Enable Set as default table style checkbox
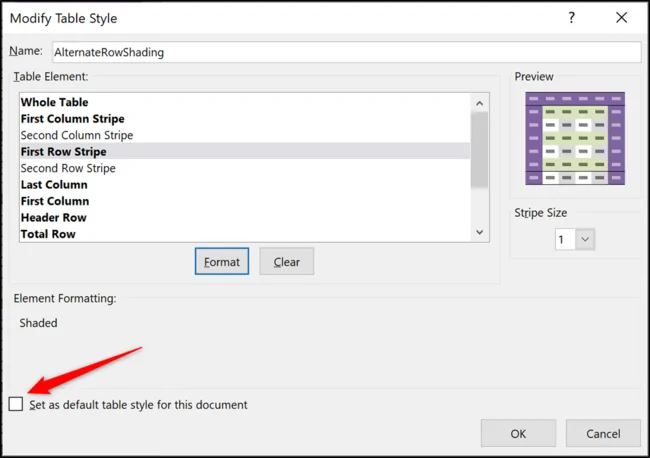Screen dimensions: 650x458 click(x=15, y=404)
